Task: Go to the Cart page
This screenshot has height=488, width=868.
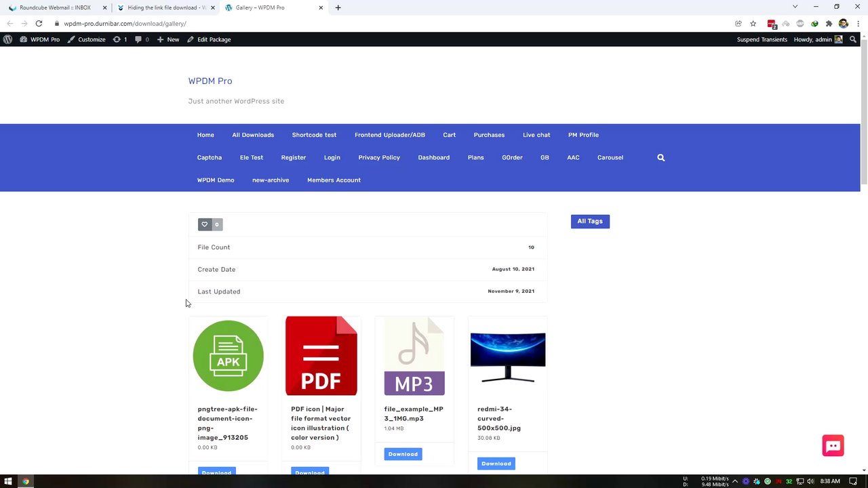Action: tap(450, 135)
